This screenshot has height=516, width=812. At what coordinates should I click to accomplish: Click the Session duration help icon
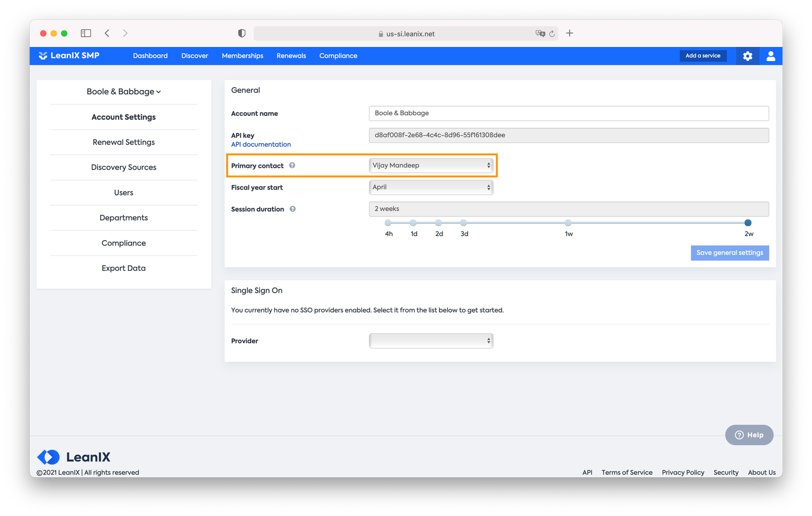(x=293, y=209)
